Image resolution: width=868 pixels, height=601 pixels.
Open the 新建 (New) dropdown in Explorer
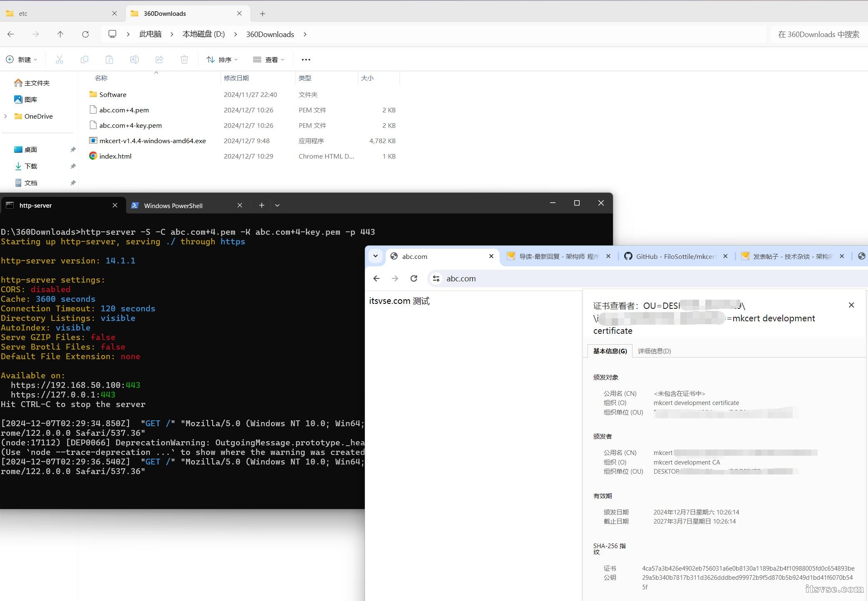(22, 60)
